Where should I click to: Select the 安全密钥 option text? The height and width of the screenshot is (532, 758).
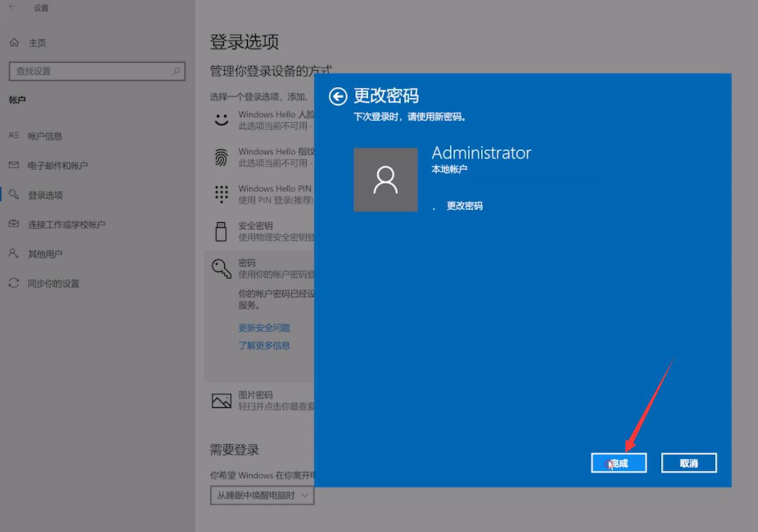(255, 225)
